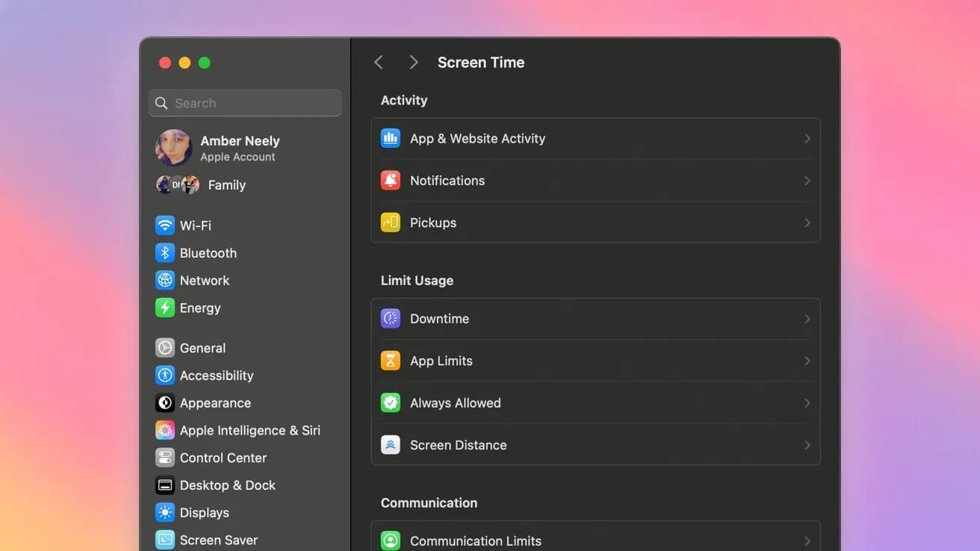The height and width of the screenshot is (551, 980).
Task: Open Screen Distance settings
Action: click(x=458, y=444)
